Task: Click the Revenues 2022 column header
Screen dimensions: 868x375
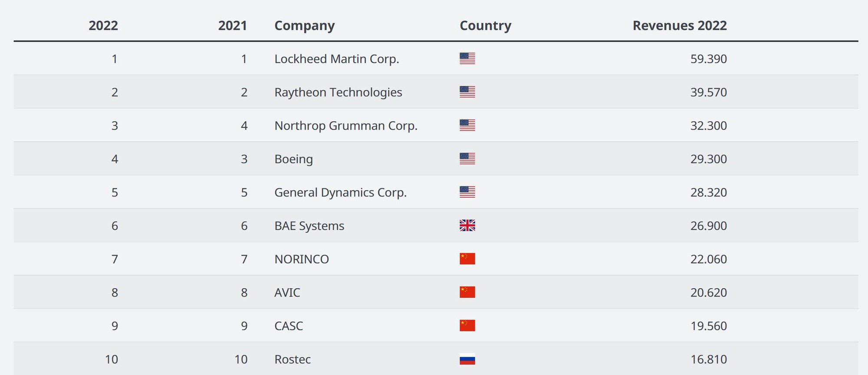Action: (680, 26)
